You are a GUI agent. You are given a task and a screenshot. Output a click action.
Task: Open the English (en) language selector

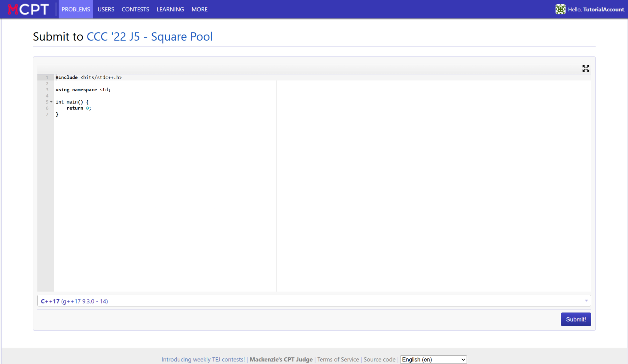(433, 359)
